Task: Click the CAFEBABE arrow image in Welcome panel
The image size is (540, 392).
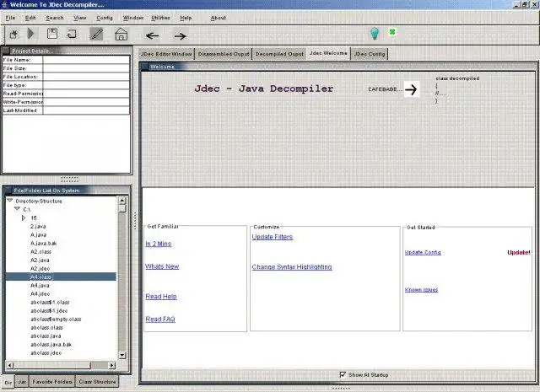Action: point(411,89)
